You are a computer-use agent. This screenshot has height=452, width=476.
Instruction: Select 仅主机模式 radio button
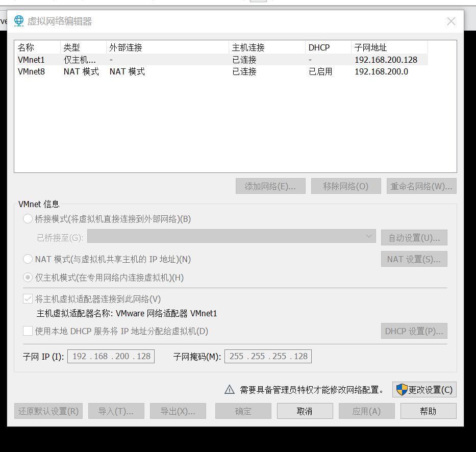[x=28, y=278]
